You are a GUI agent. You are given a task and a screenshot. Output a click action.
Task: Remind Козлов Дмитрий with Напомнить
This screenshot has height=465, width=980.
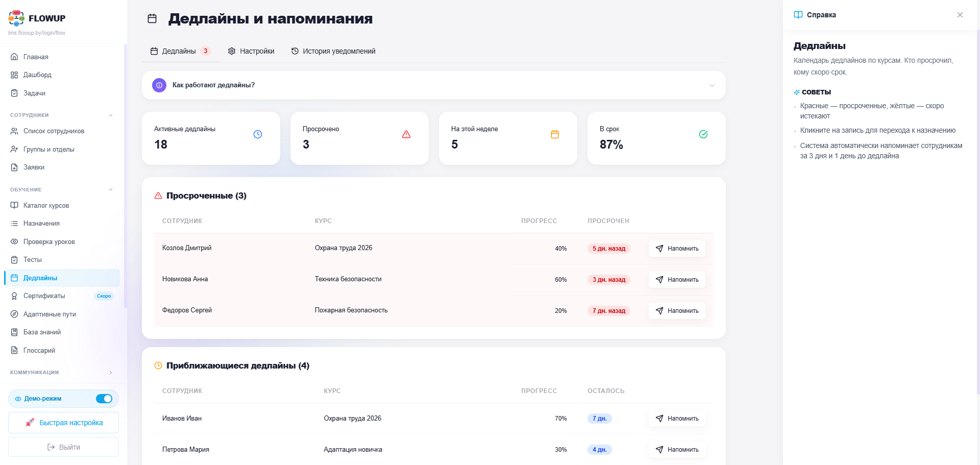(677, 249)
